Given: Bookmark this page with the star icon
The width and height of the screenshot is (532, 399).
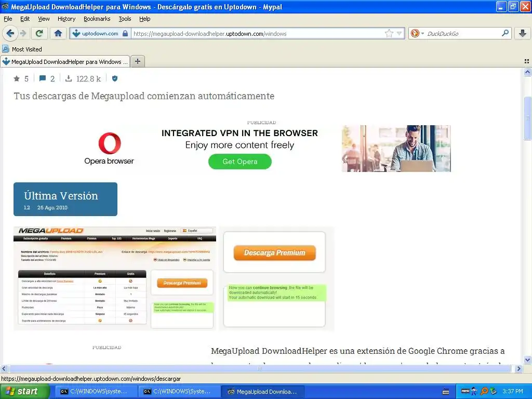Looking at the screenshot, I should [x=389, y=33].
